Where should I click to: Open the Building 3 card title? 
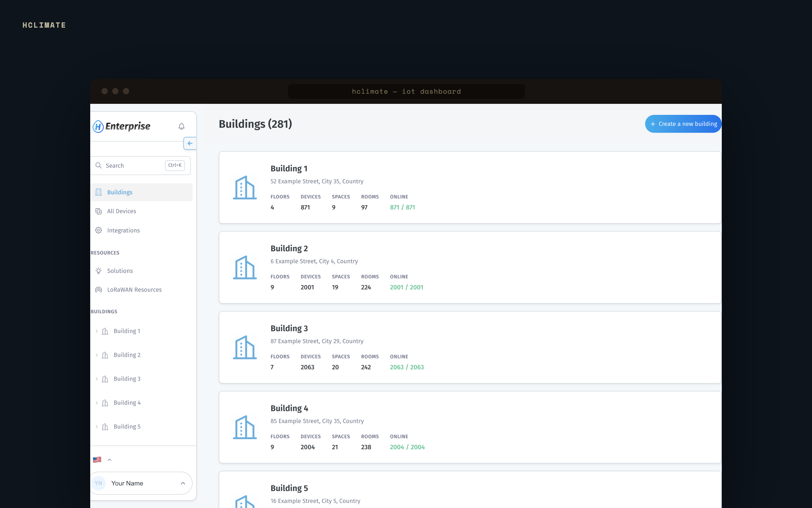[289, 329]
